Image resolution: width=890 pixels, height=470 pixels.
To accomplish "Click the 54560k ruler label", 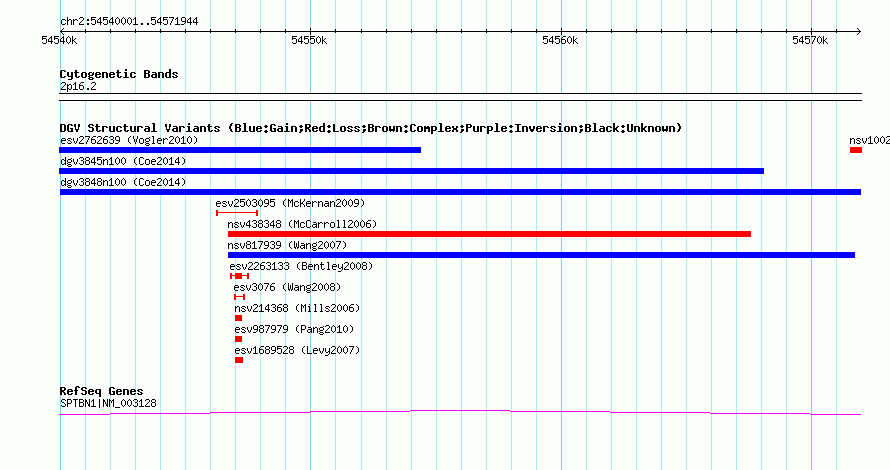I will (560, 40).
